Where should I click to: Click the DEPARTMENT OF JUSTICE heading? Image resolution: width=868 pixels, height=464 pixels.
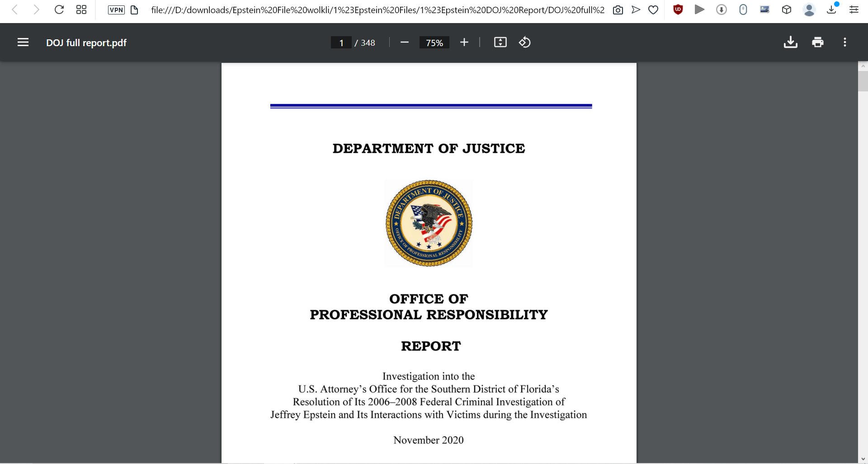[x=429, y=148]
